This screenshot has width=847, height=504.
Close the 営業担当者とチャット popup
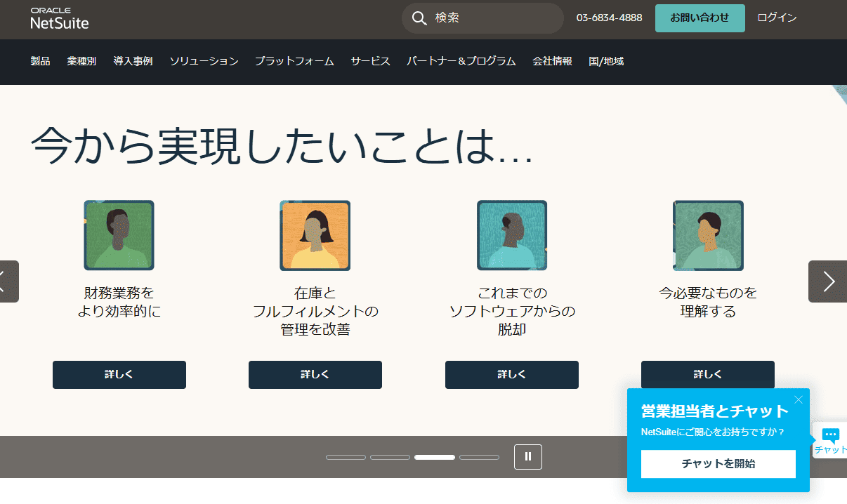(x=799, y=399)
